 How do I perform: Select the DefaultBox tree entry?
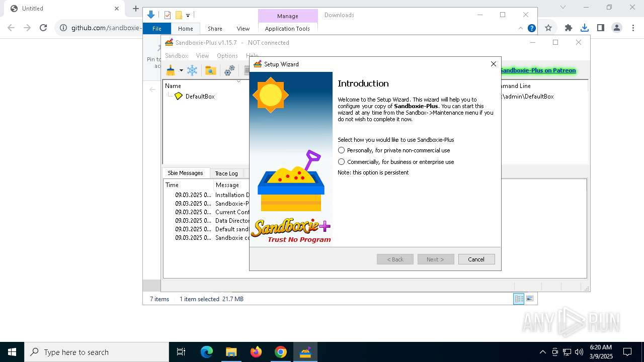(x=200, y=96)
